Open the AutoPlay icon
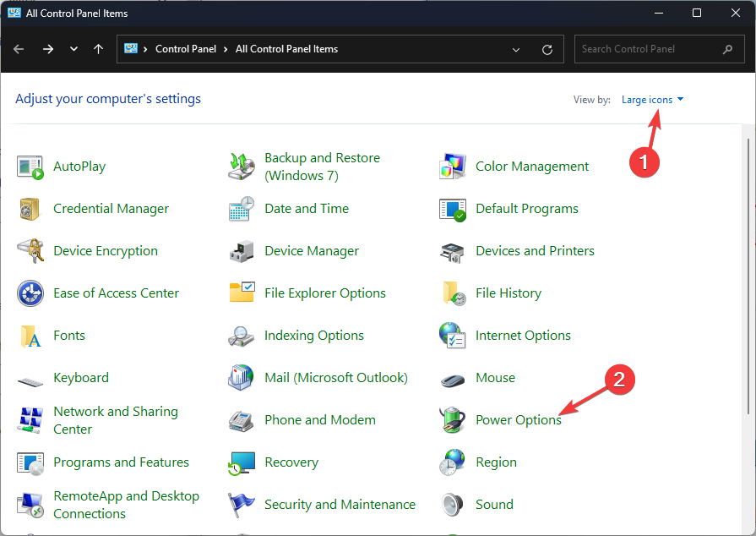756x536 pixels. pos(30,167)
